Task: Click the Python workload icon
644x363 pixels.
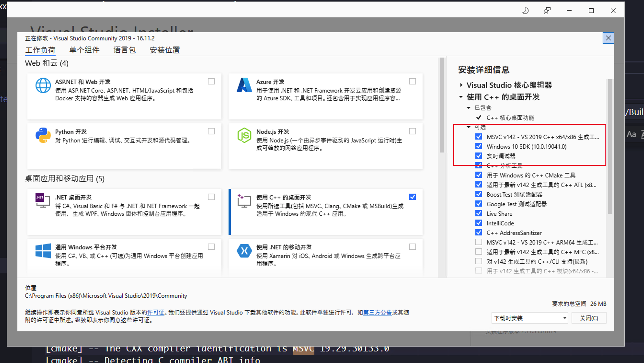Action: click(x=43, y=135)
